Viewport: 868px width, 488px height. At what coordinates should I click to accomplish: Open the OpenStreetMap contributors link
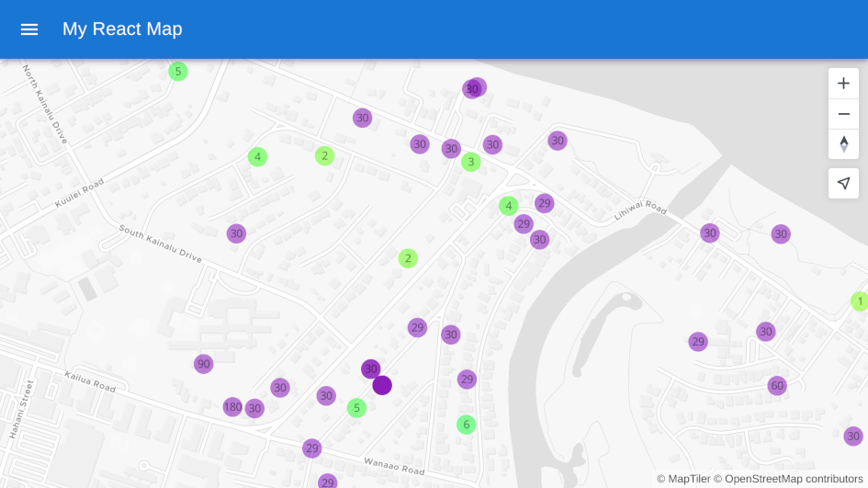pos(788,479)
